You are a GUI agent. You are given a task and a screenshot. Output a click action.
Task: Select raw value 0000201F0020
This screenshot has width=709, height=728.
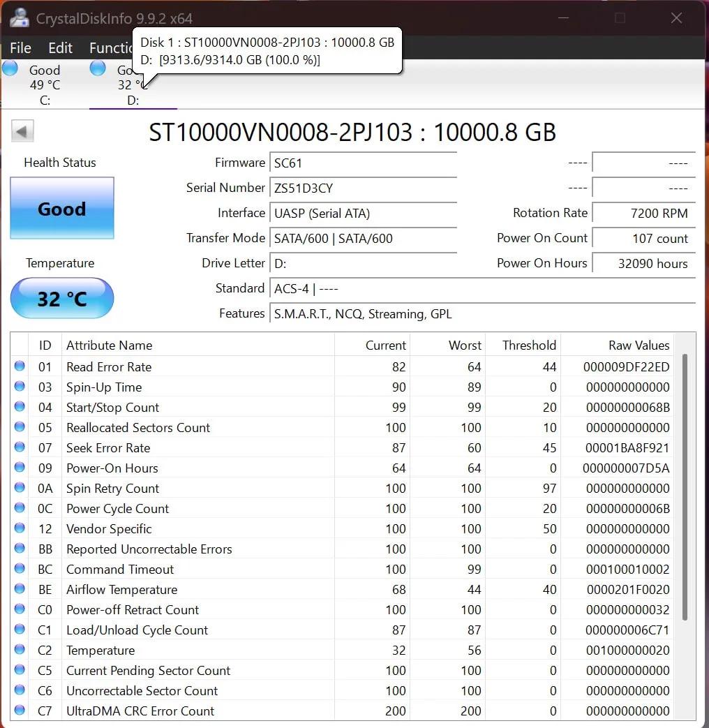[x=628, y=590]
